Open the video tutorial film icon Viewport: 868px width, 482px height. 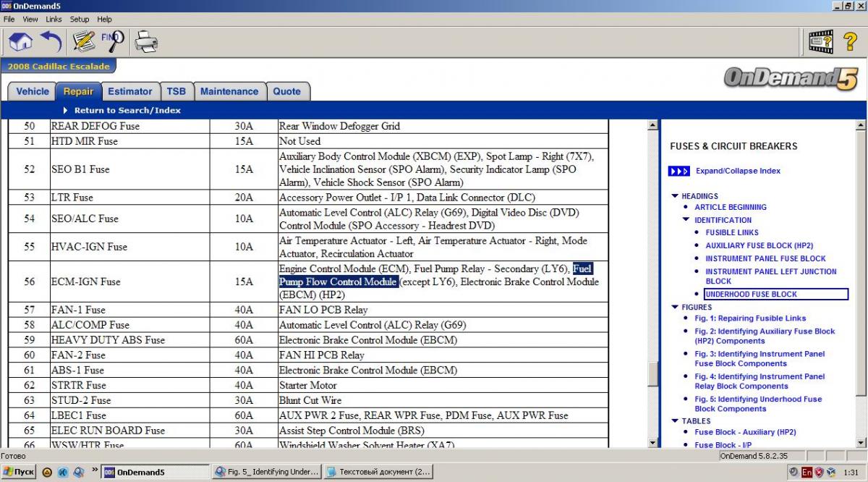point(821,42)
